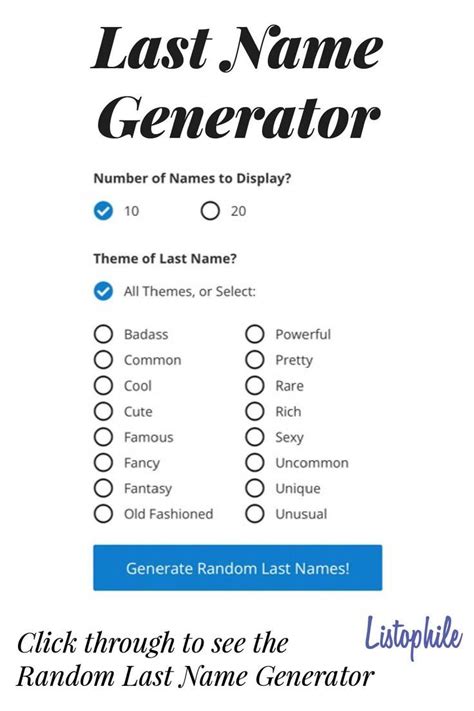Pick the Fancy theme option
The image size is (474, 711).
103,463
